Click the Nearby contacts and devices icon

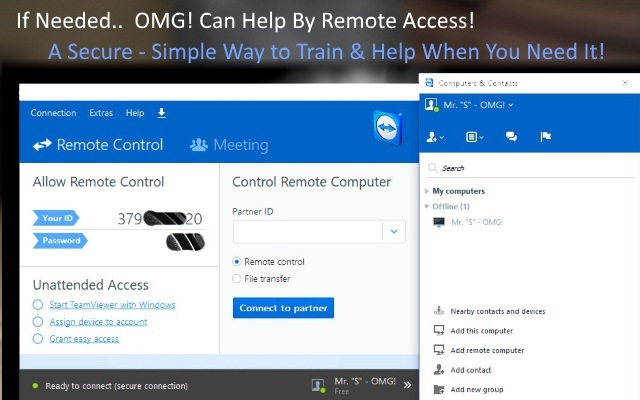tap(438, 311)
